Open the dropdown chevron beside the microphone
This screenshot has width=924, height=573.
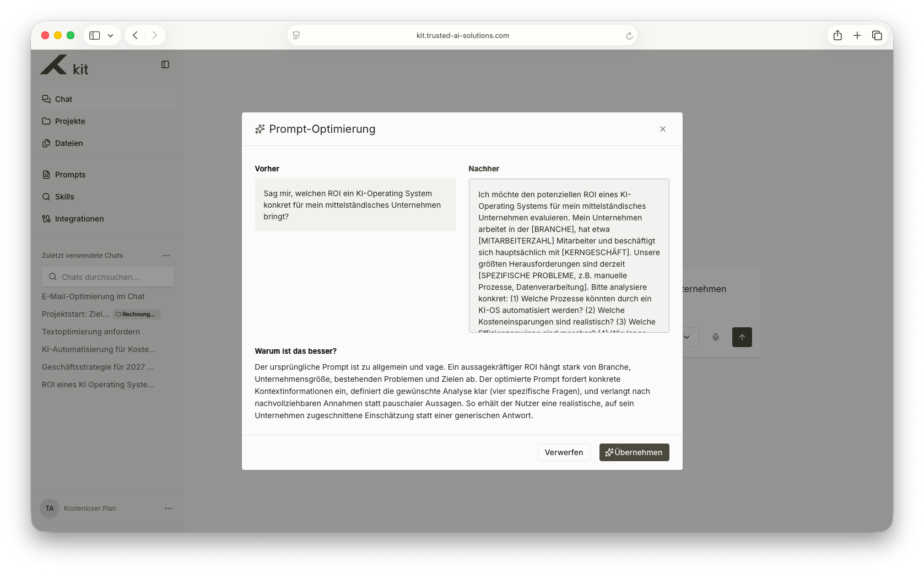coord(687,337)
